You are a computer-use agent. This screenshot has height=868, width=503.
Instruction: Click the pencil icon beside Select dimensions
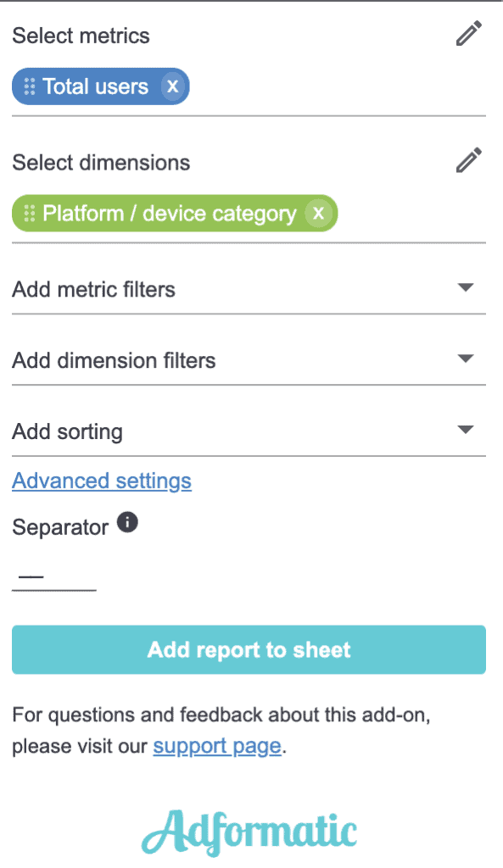pyautogui.click(x=469, y=159)
